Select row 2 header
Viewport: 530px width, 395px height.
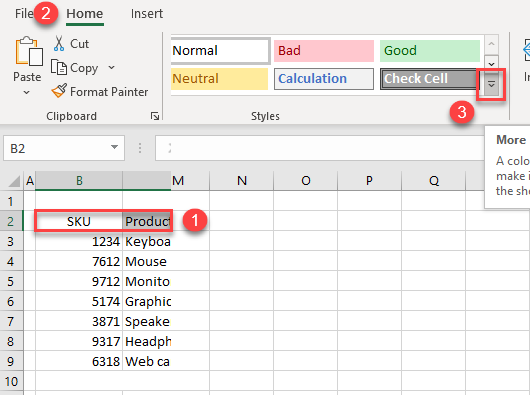11,221
